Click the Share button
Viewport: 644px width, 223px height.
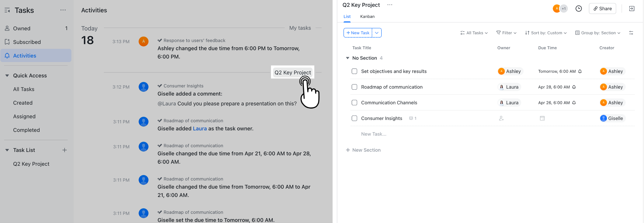coord(603,8)
